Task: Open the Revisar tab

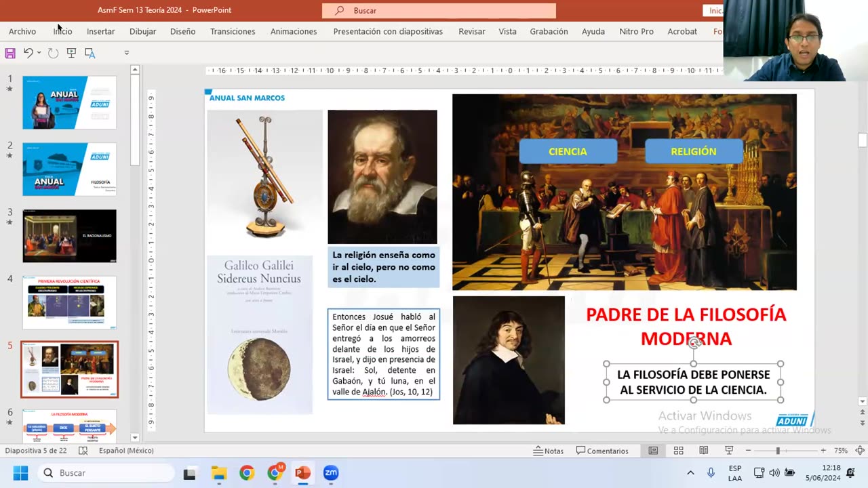Action: pos(472,31)
